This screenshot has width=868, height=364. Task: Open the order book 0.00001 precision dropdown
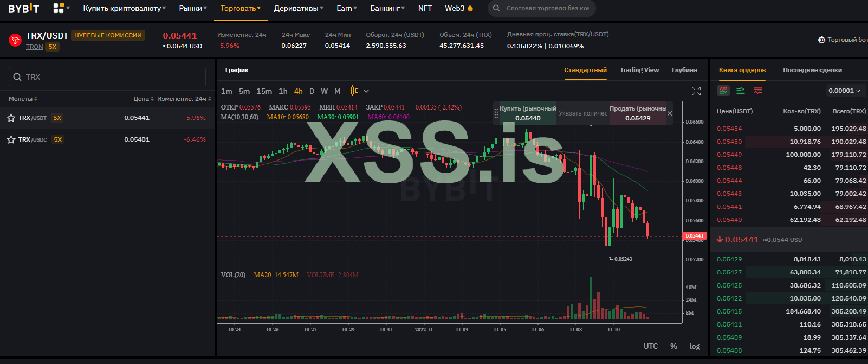tap(844, 91)
